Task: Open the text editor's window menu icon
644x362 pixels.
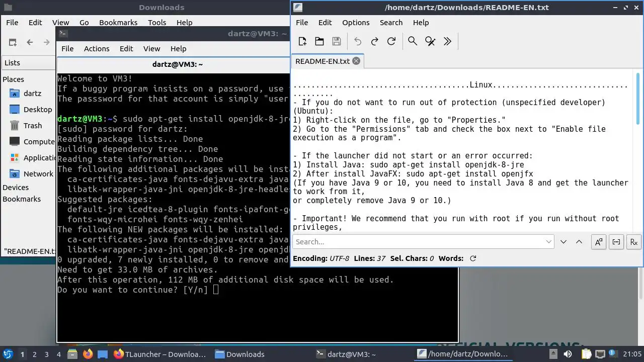Action: [298, 7]
